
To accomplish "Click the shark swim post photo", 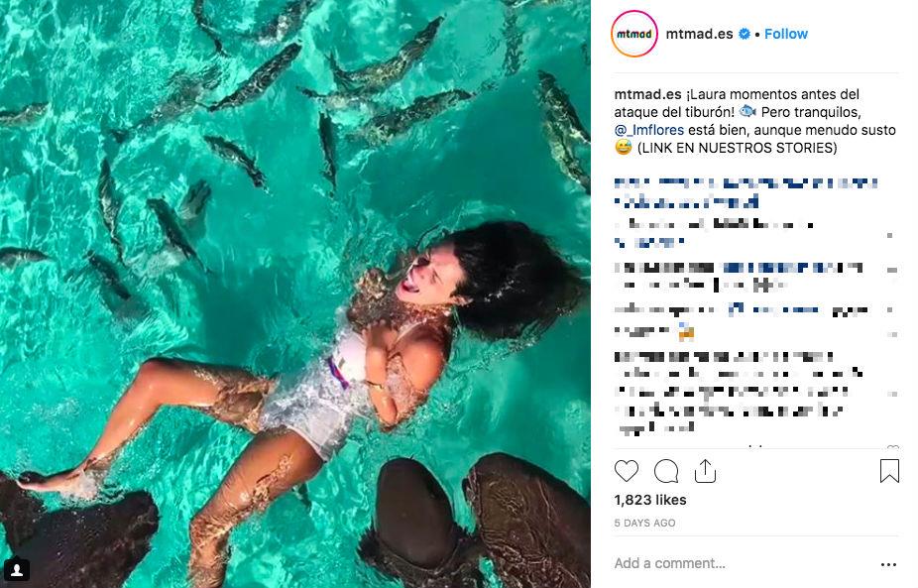I will pos(295,294).
